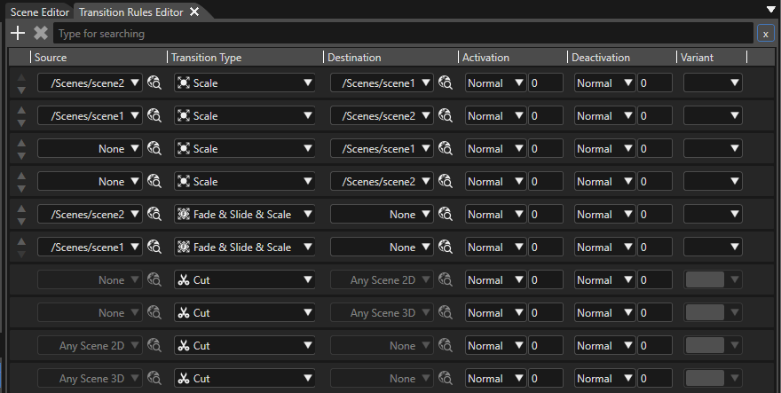The height and width of the screenshot is (393, 781).
Task: Open panel options menu arrow at top right
Action: [771, 9]
